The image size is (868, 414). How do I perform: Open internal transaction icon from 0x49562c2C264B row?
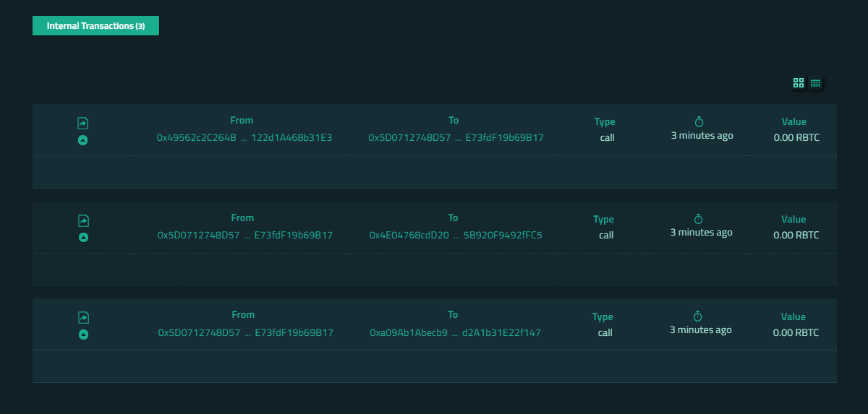[82, 124]
